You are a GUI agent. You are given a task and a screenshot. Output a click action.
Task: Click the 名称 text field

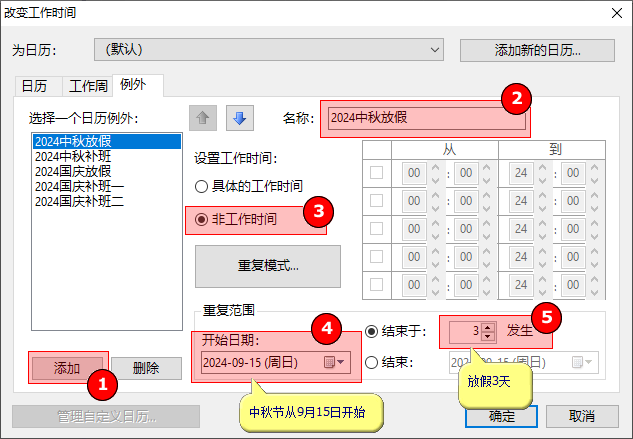coord(424,118)
